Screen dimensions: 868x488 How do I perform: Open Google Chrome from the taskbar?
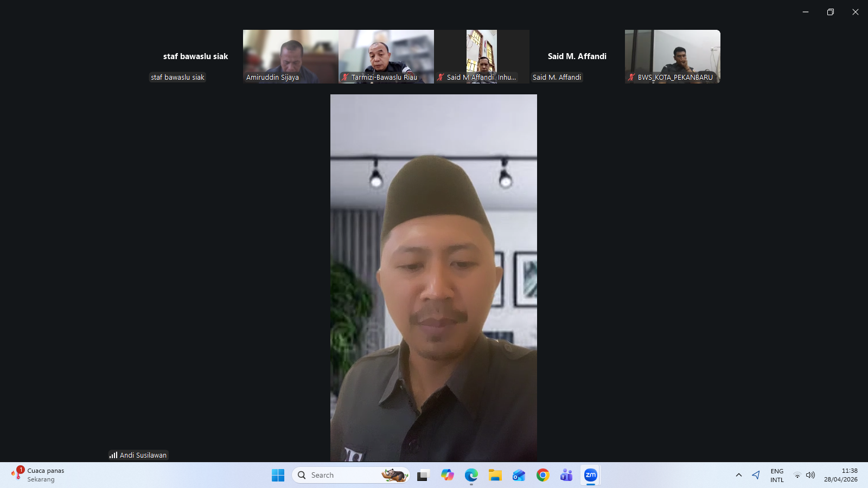(542, 476)
